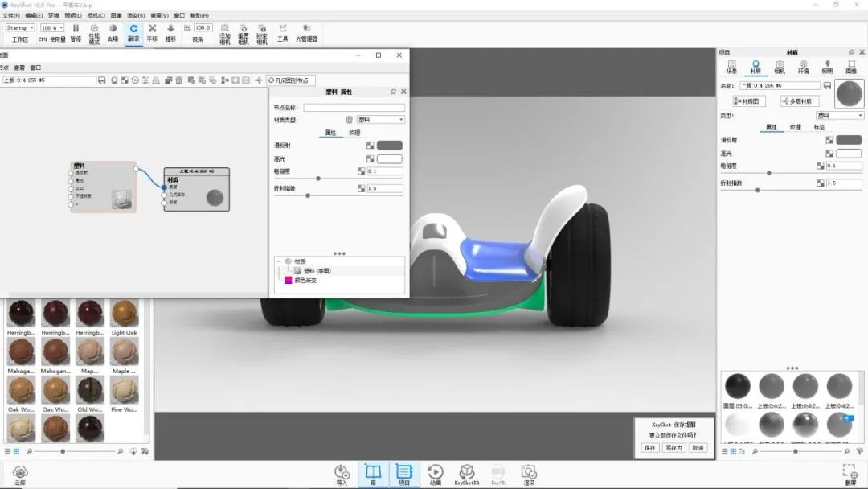The height and width of the screenshot is (489, 868).
Task: Open the 动画 animation wizard
Action: click(434, 471)
